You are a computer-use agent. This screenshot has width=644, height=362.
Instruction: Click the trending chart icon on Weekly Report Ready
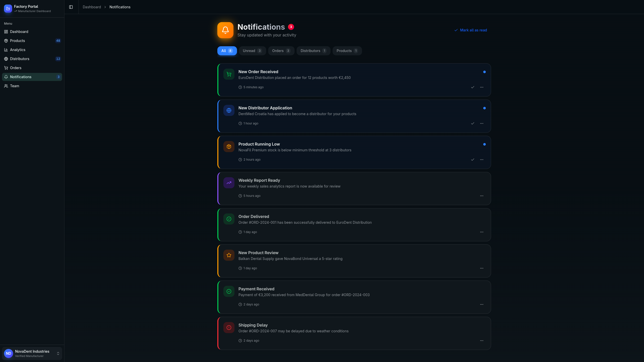click(x=229, y=183)
